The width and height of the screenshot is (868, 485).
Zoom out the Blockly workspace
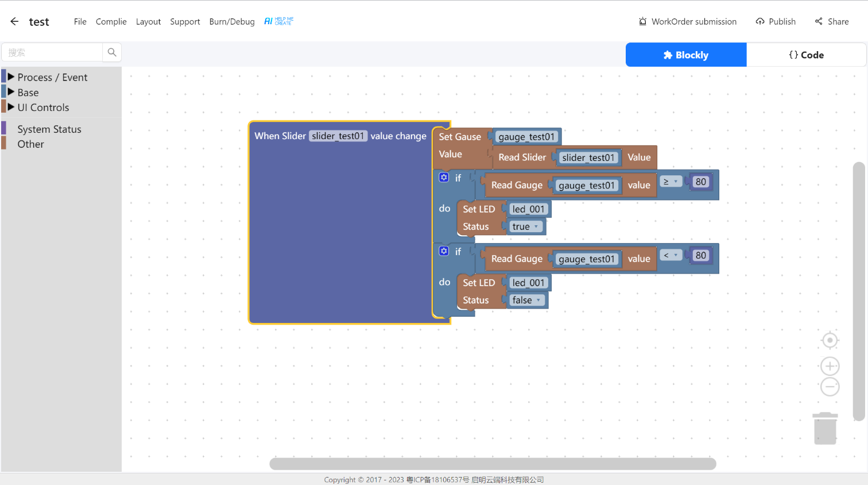coord(830,387)
